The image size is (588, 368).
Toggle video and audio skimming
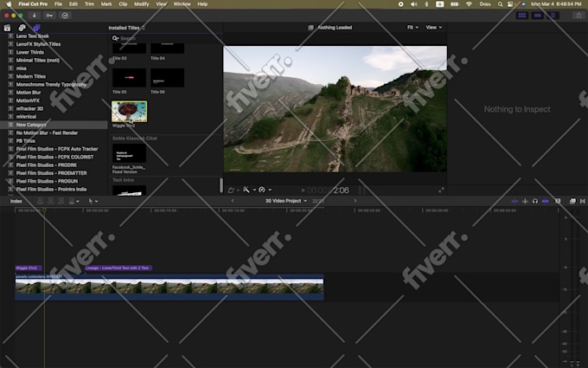514,201
